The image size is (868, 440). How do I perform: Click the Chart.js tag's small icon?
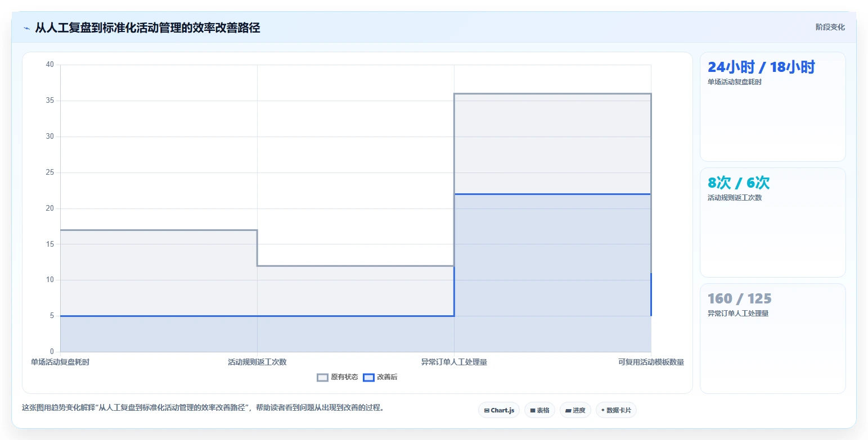[487, 411]
